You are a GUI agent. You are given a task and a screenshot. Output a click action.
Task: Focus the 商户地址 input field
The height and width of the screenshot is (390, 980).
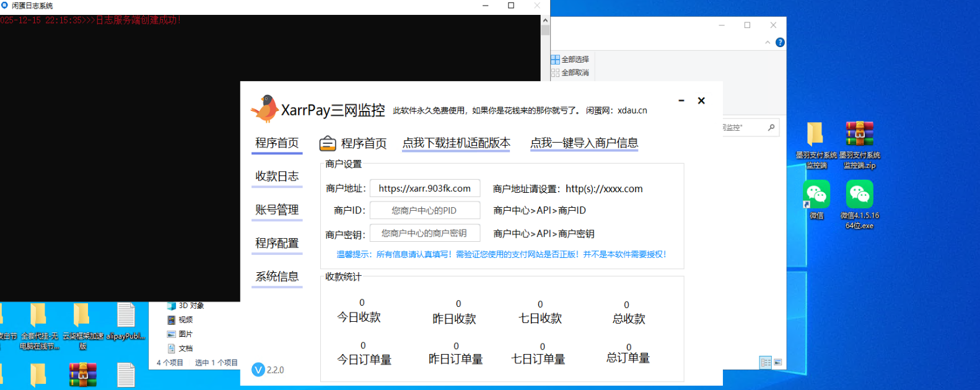(x=425, y=188)
